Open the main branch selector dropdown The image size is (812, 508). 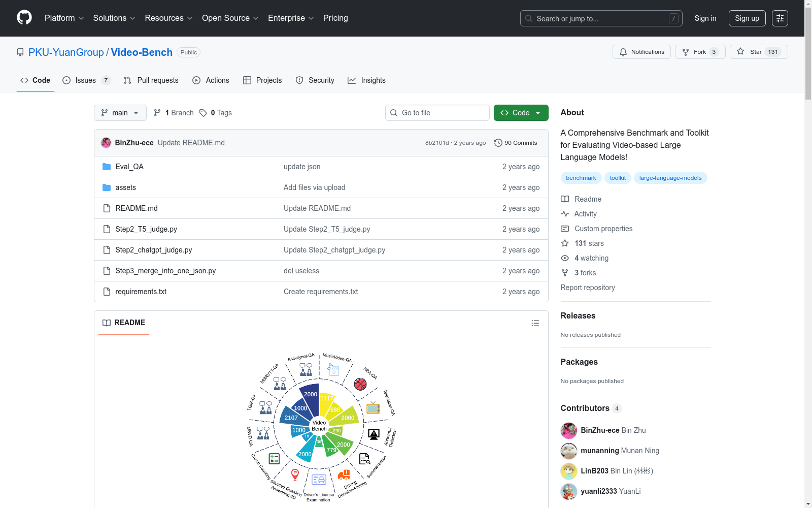[x=120, y=113]
